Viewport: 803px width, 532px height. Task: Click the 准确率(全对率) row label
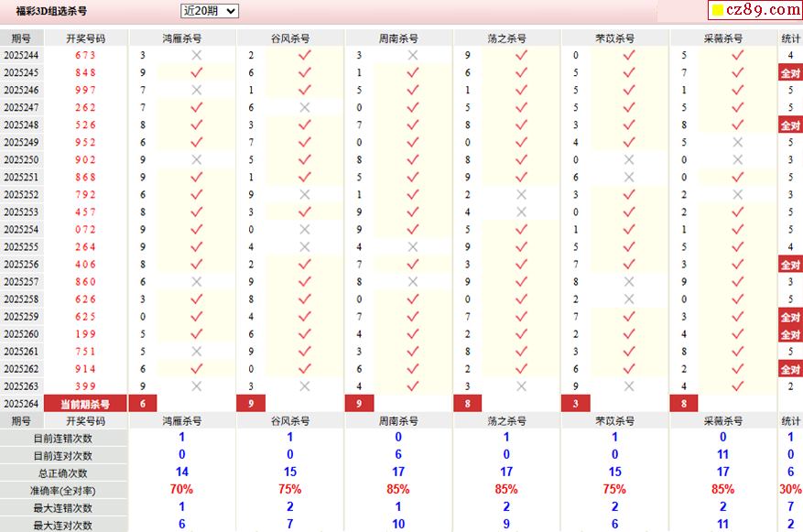click(x=62, y=491)
